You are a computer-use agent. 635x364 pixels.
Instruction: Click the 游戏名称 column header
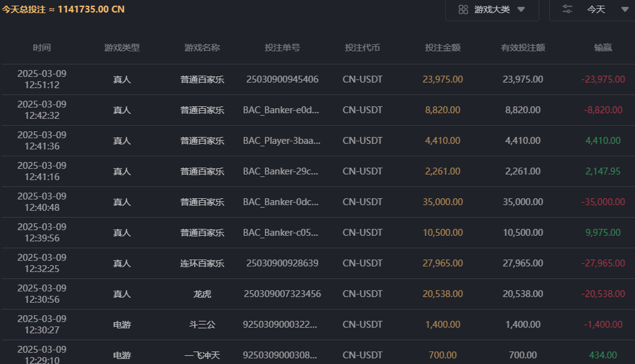click(202, 48)
